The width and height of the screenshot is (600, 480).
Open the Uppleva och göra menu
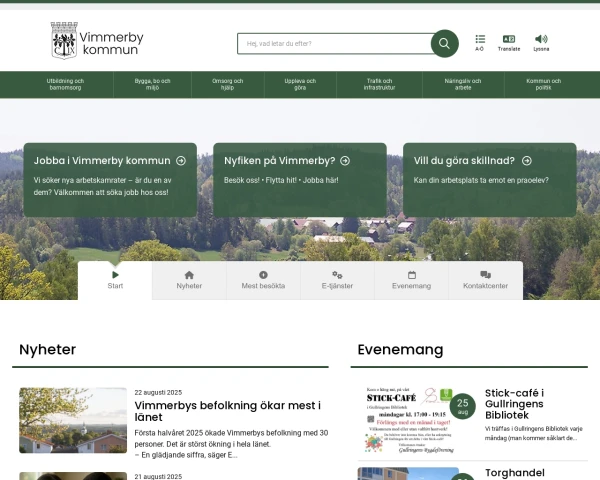point(300,84)
